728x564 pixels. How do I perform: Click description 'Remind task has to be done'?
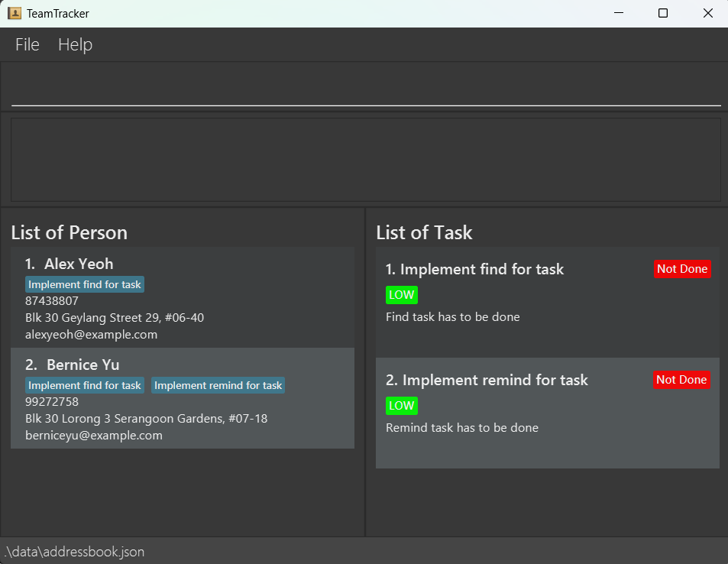coord(462,427)
